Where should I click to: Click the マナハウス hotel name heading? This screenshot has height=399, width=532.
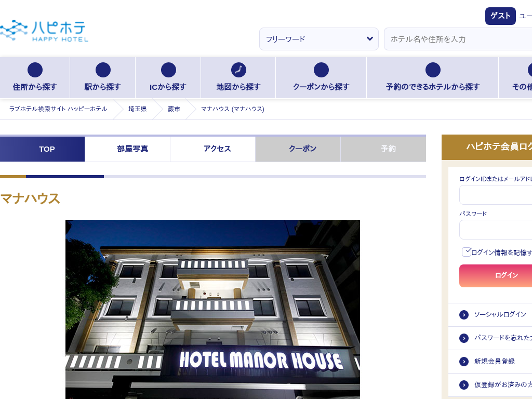coord(30,198)
